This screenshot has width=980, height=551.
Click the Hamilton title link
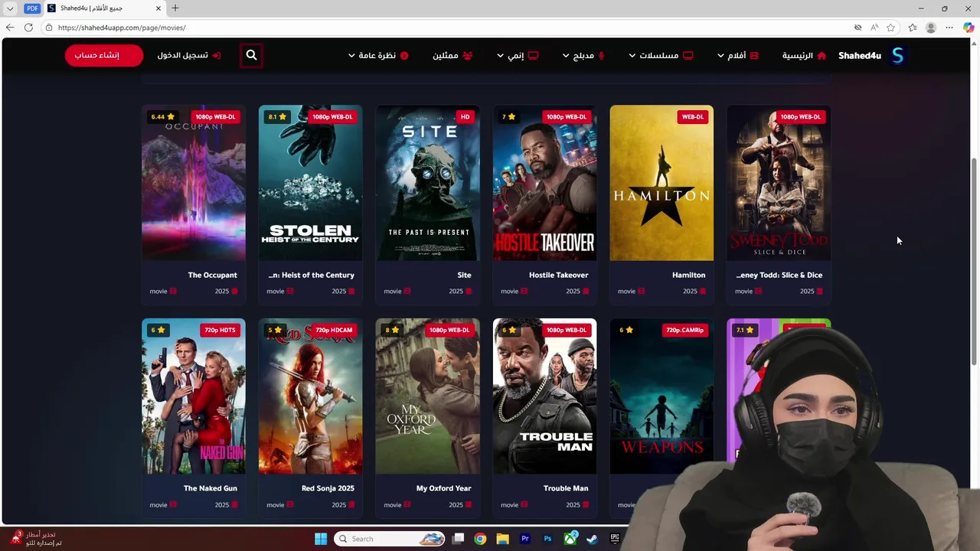pos(688,275)
